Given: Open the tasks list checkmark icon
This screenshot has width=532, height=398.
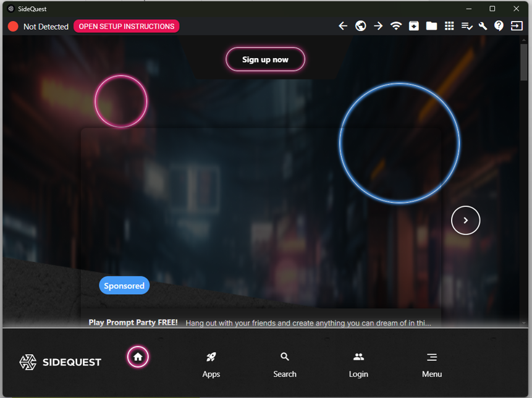Looking at the screenshot, I should (x=467, y=27).
